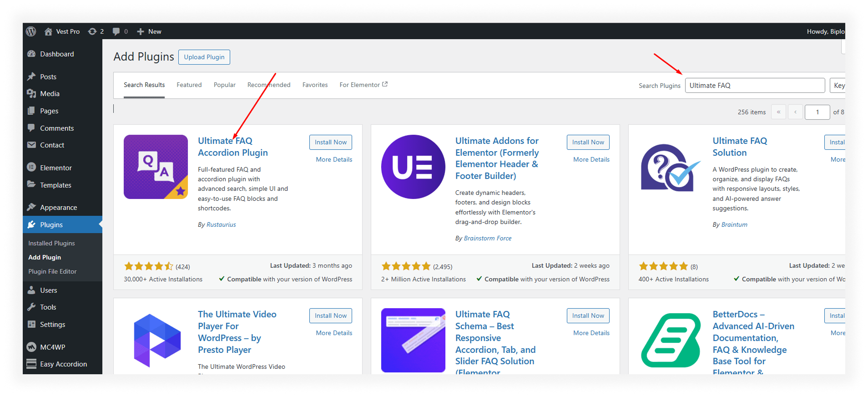The image size is (868, 397).
Task: Open the WordPress logo menu
Action: (x=31, y=31)
